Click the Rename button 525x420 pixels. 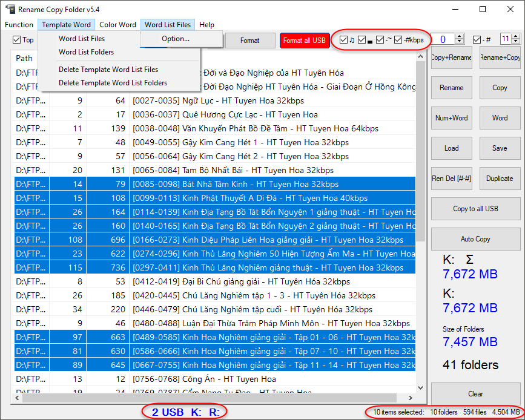451,88
